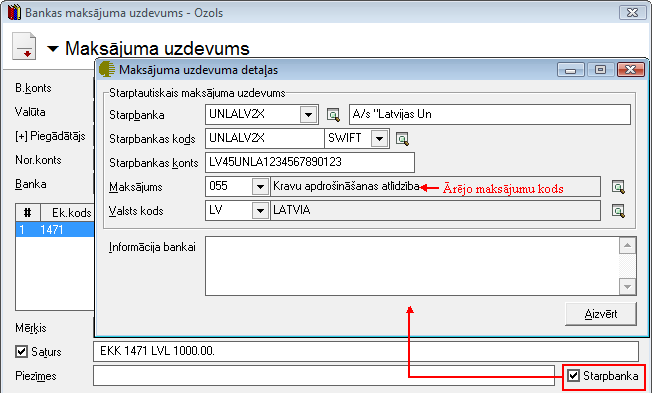The height and width of the screenshot is (393, 652).
Task: Expand the Starpbanka UNLALV2X dropdown
Action: [308, 115]
